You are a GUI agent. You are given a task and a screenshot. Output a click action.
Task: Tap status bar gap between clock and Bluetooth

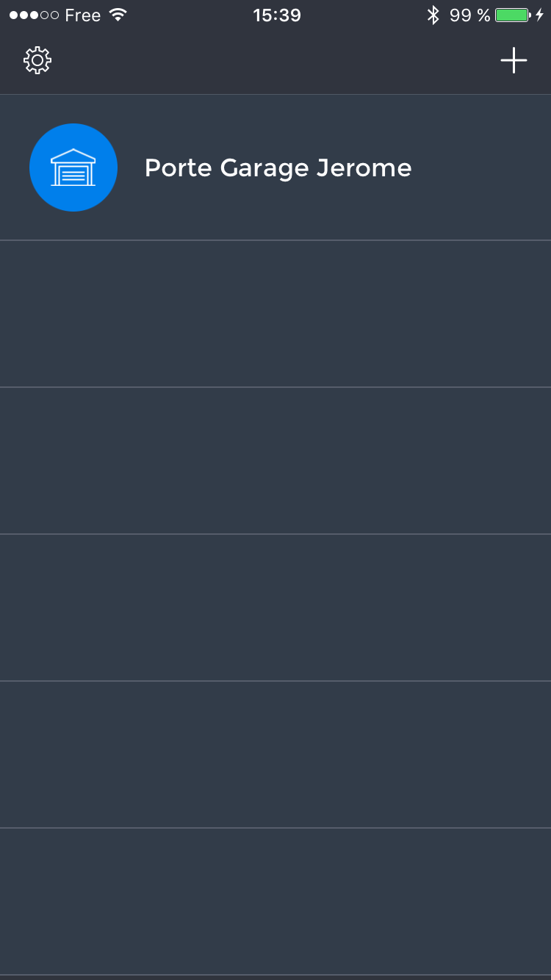click(364, 15)
